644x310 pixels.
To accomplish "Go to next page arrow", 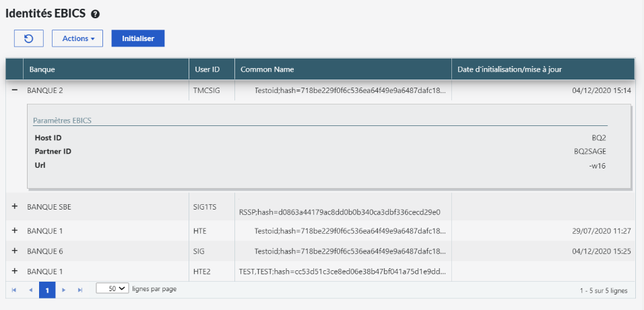I will point(64,290).
